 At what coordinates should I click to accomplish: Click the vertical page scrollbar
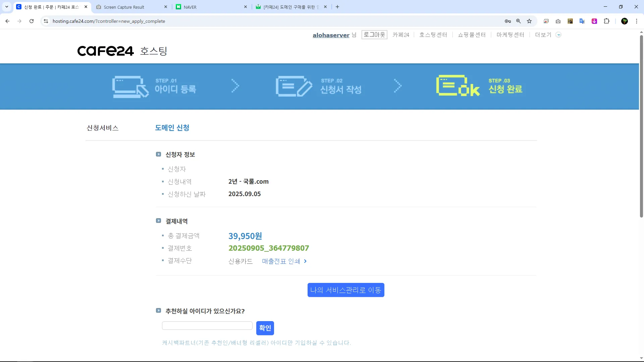(x=641, y=127)
